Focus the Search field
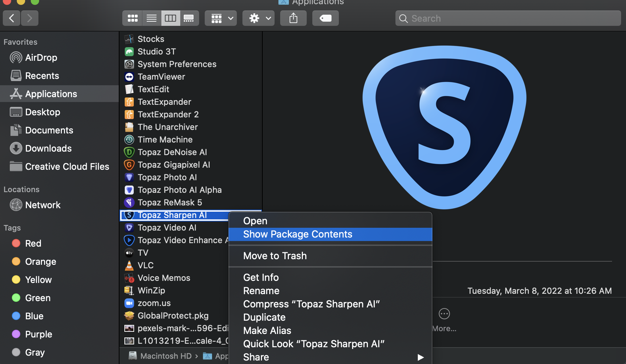Image resolution: width=626 pixels, height=364 pixels. 508,18
